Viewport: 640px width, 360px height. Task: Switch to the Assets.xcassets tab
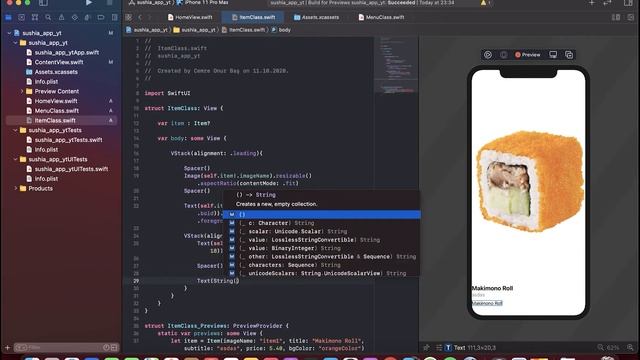(x=316, y=17)
